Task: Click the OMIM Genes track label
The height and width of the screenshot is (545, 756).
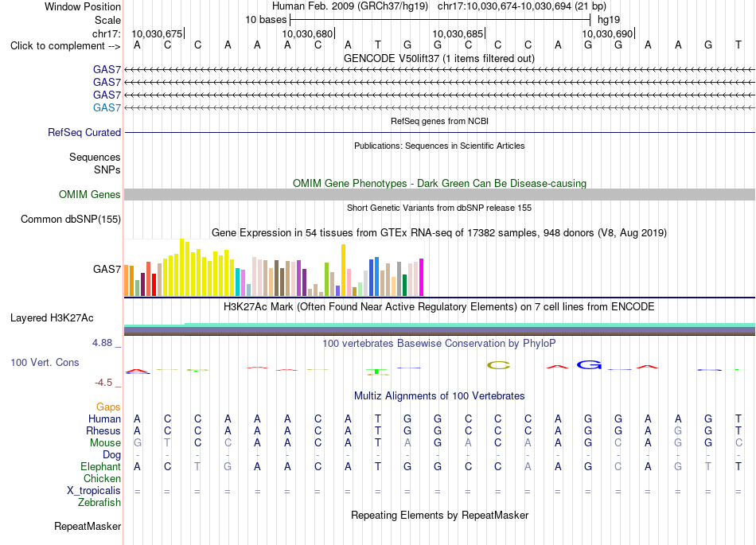Action: (90, 195)
